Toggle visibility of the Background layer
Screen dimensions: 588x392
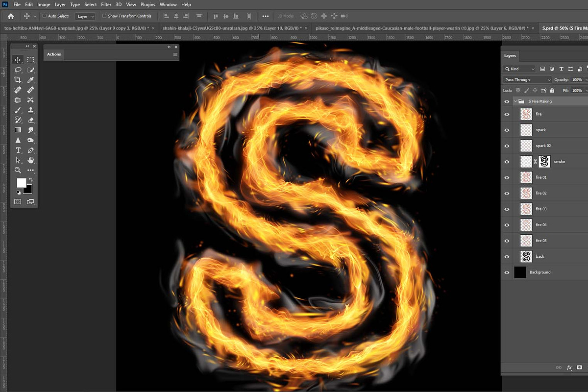(507, 272)
